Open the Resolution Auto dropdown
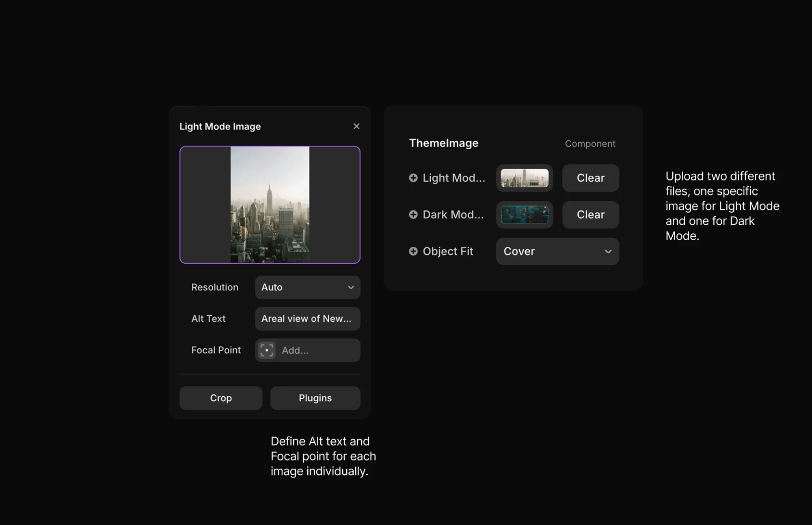Viewport: 812px width, 525px height. [307, 287]
